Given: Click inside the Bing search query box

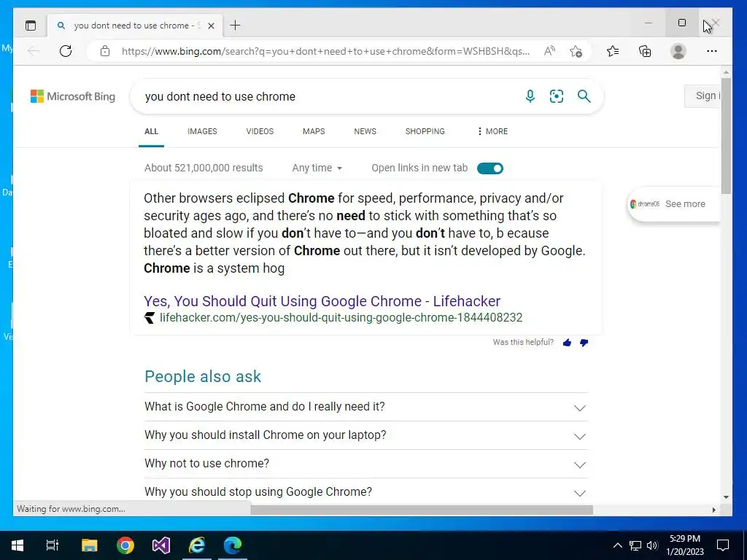Looking at the screenshot, I should 329,96.
